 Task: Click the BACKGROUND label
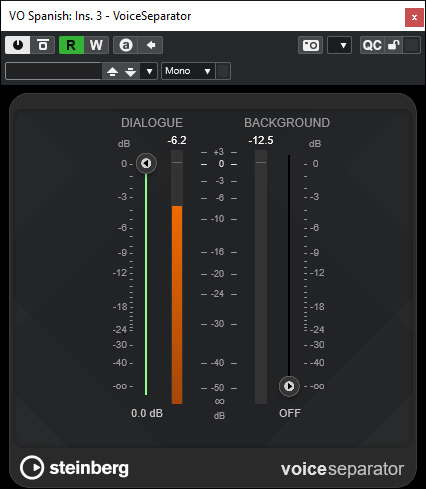point(287,123)
